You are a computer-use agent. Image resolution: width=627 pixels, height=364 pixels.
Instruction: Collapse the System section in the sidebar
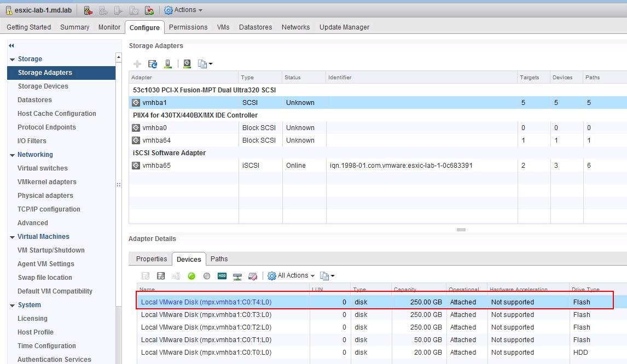pos(13,306)
